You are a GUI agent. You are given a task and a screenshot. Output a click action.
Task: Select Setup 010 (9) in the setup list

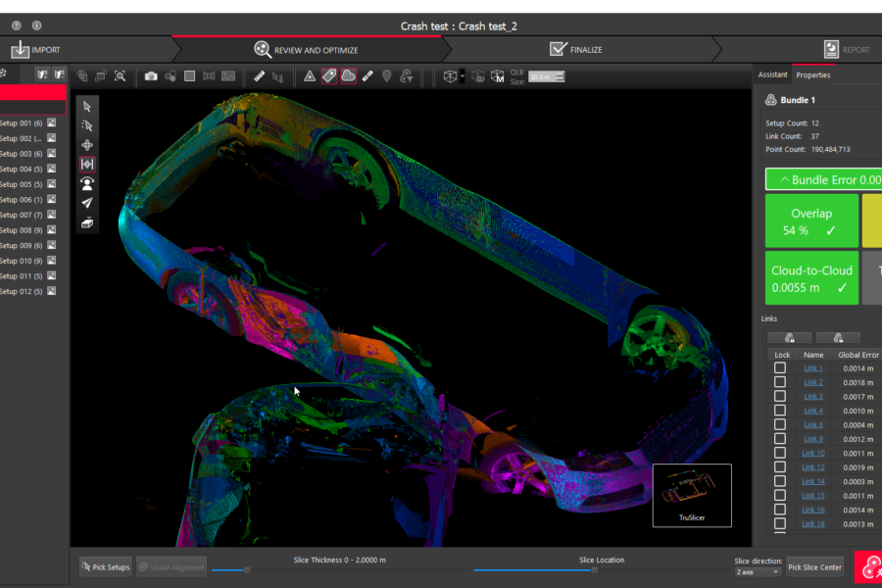click(x=22, y=261)
